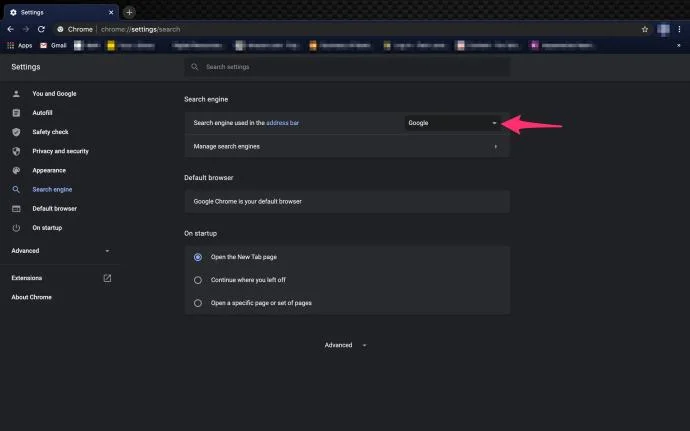Click the Privacy and security shield icon

pos(16,151)
